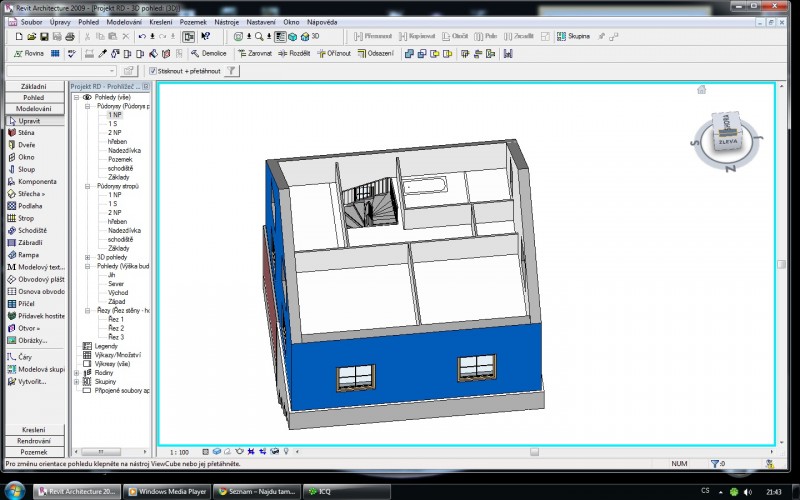800x500 pixels.
Task: Select the Skupina group tool
Action: coord(573,37)
